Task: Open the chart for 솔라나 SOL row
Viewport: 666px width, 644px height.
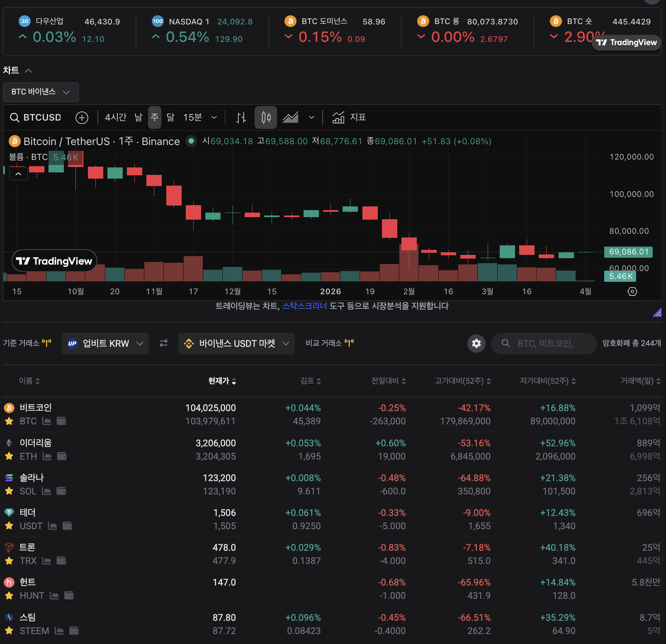Action: point(46,491)
